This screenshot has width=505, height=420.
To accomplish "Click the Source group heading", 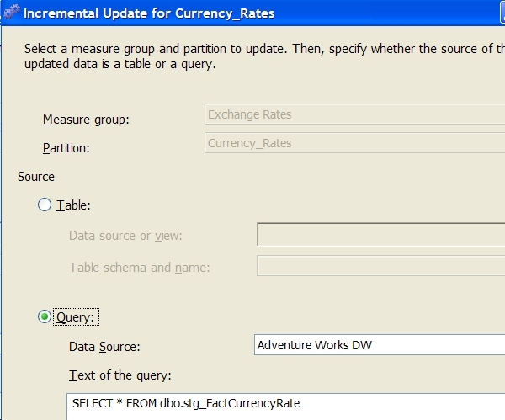I will coord(36,177).
